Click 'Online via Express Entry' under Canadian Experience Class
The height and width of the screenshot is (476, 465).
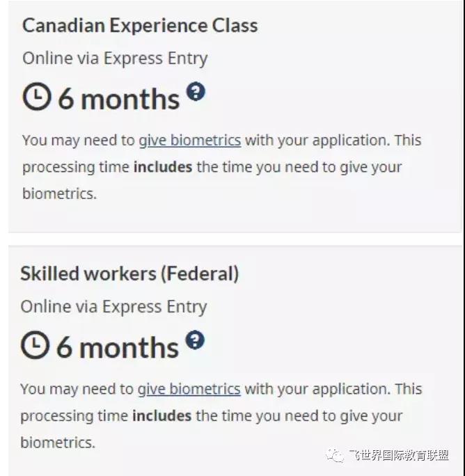click(x=115, y=58)
